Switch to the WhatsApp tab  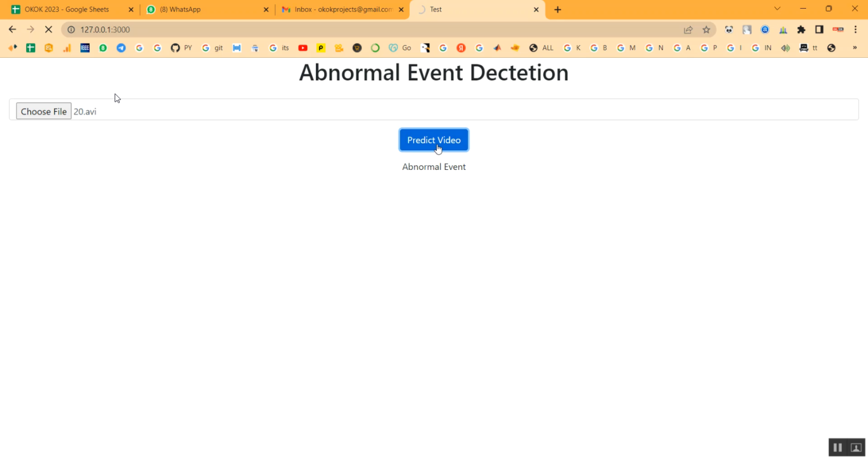tap(207, 10)
